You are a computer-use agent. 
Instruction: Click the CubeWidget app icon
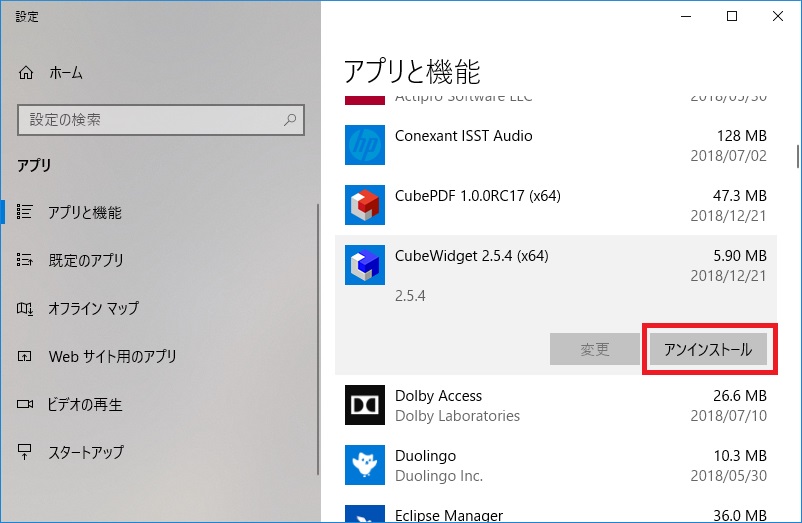coord(365,265)
